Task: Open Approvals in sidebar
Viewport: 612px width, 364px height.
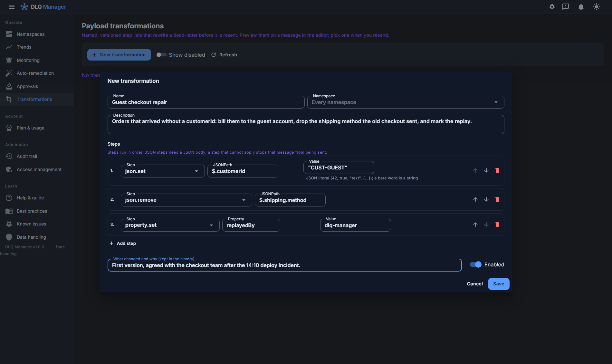Action: coord(37,86)
